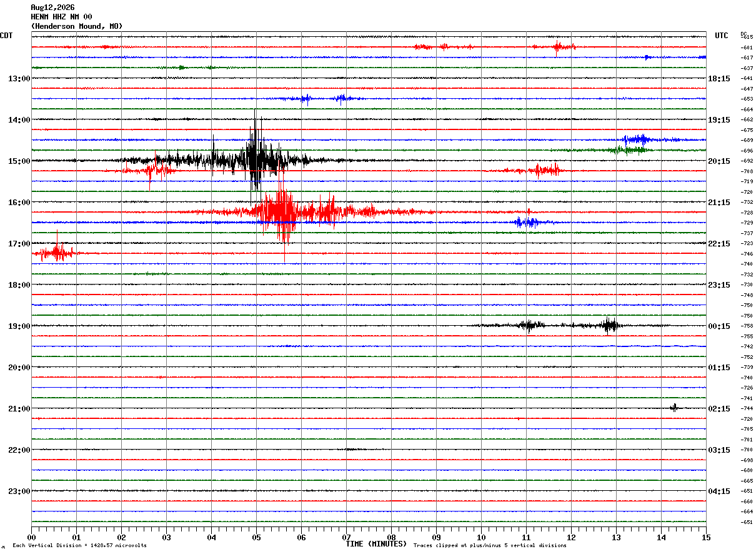Click the Aug12,2026 date header
The width and height of the screenshot is (756, 554).
52,8
